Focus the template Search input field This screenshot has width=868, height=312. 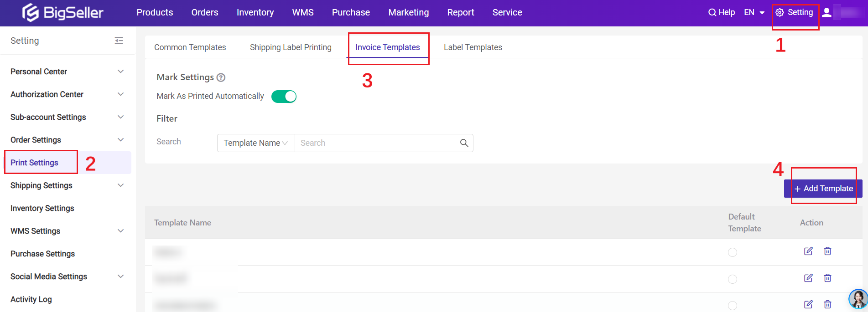(376, 143)
